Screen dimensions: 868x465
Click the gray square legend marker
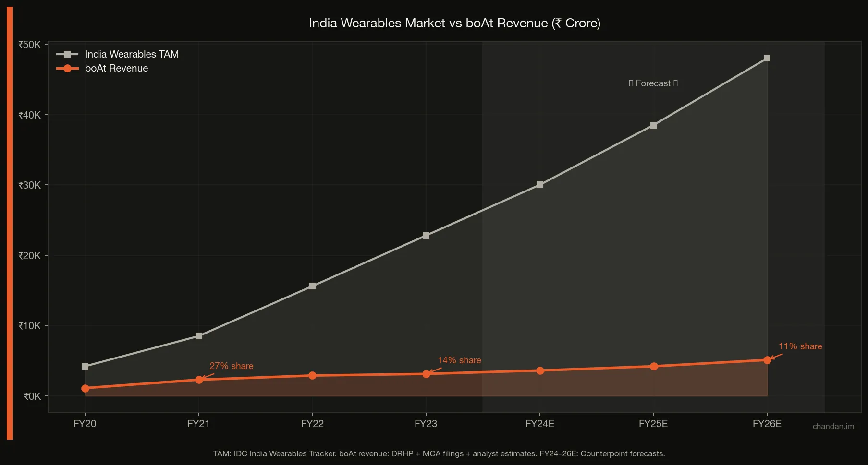click(67, 54)
